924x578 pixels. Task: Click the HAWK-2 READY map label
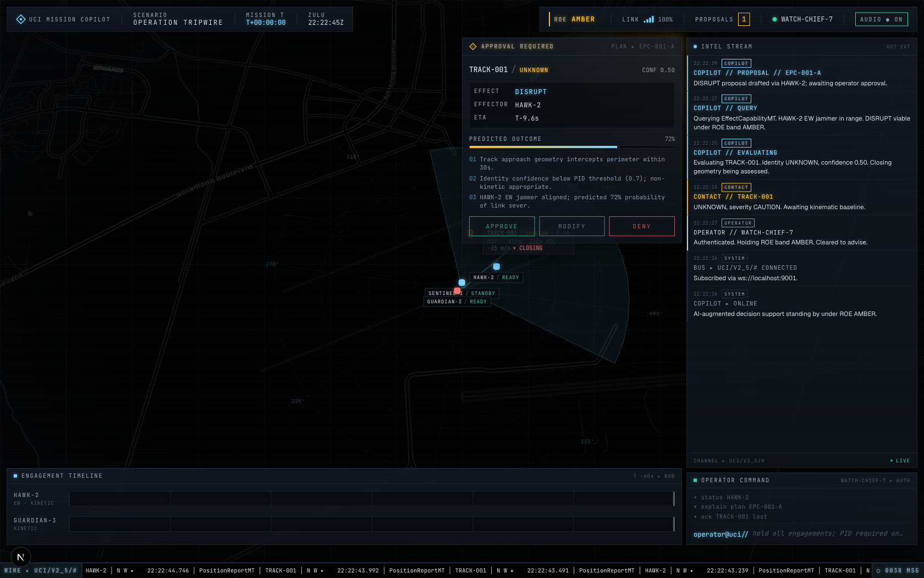pos(496,277)
